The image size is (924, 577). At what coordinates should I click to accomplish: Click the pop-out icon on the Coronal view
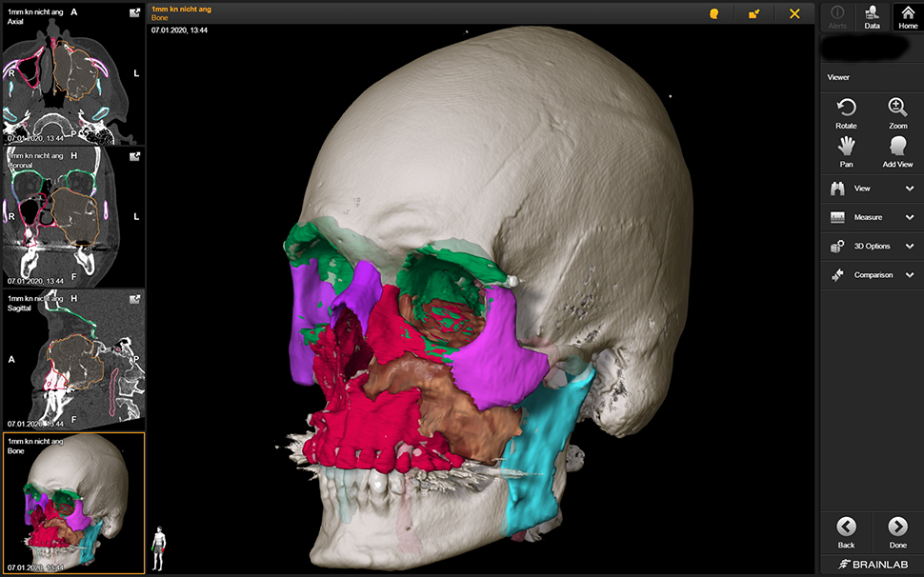134,156
